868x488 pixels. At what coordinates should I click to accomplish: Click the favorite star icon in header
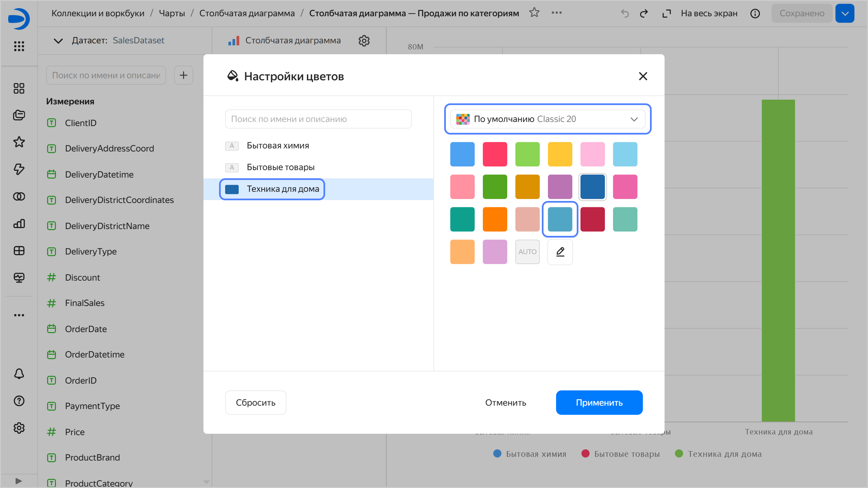[534, 13]
